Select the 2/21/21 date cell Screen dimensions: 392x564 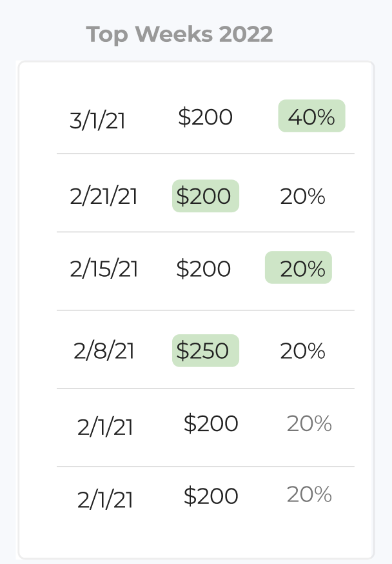click(x=104, y=196)
